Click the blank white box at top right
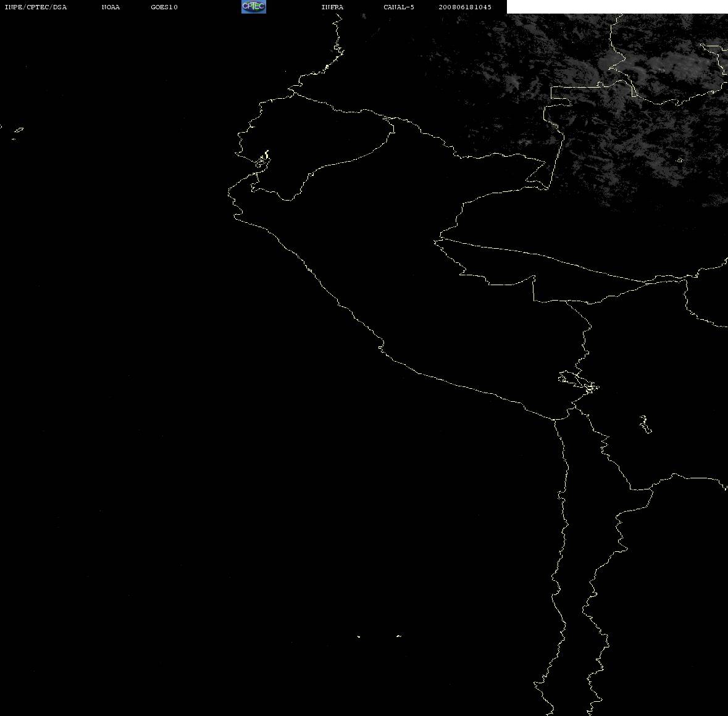728x716 pixels. coord(617,7)
